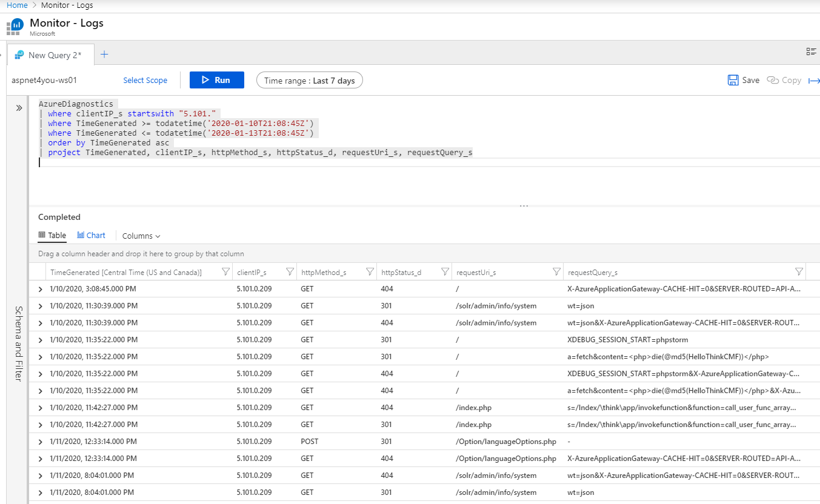Add a new query tab
This screenshot has width=820, height=504.
coord(104,55)
